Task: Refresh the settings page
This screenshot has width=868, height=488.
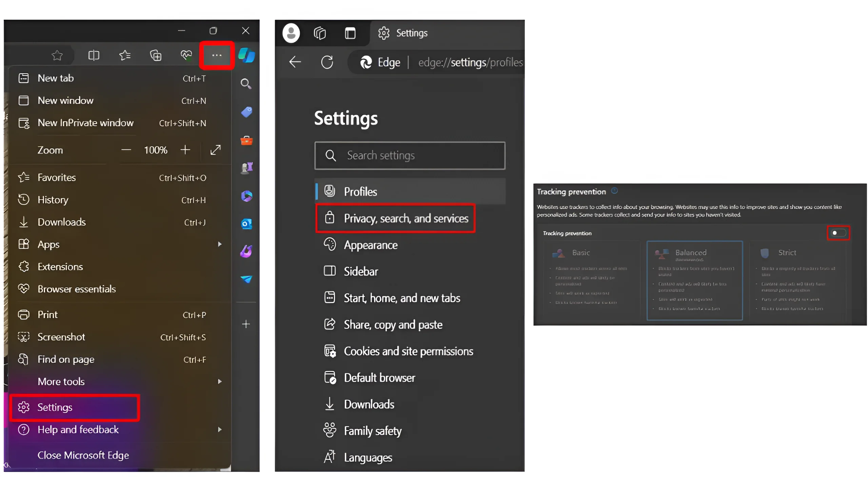Action: click(327, 62)
